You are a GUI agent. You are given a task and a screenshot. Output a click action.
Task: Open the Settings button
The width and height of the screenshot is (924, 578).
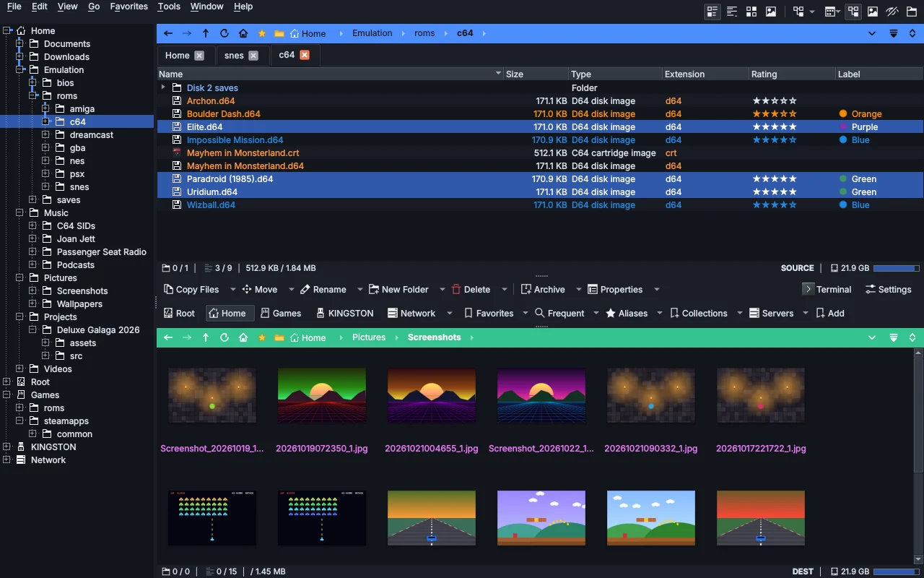(888, 290)
